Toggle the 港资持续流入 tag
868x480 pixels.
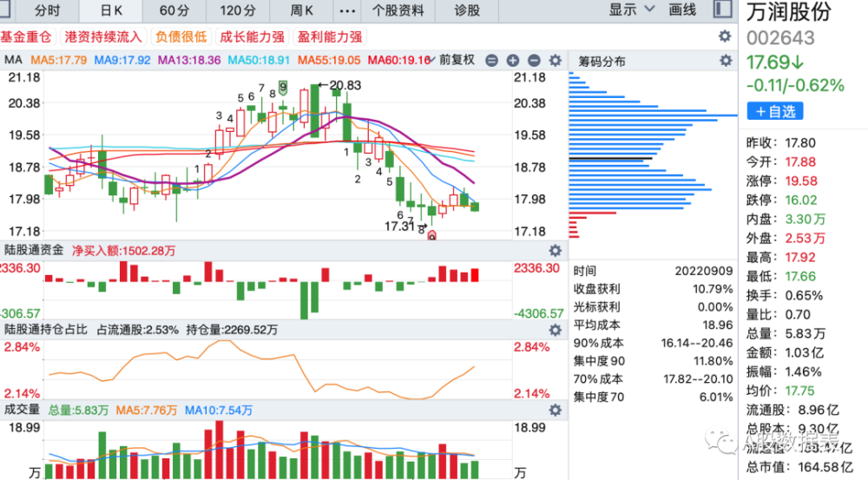103,37
